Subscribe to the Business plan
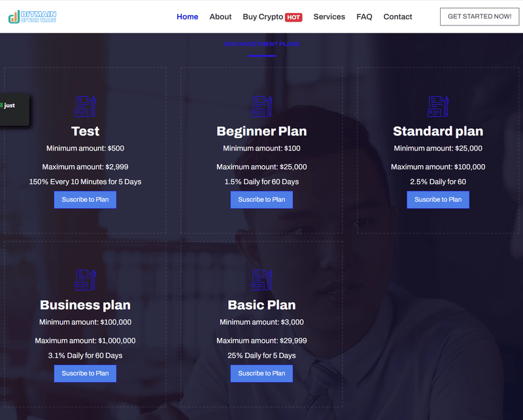 click(85, 374)
